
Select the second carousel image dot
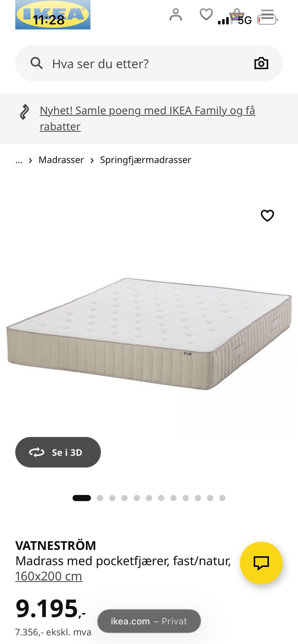(100, 498)
